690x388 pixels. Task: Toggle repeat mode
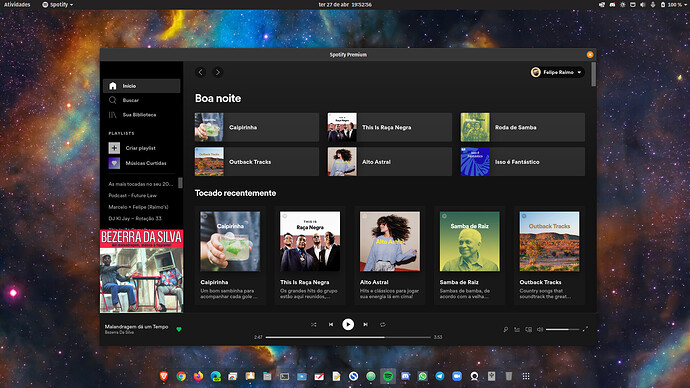tap(382, 325)
